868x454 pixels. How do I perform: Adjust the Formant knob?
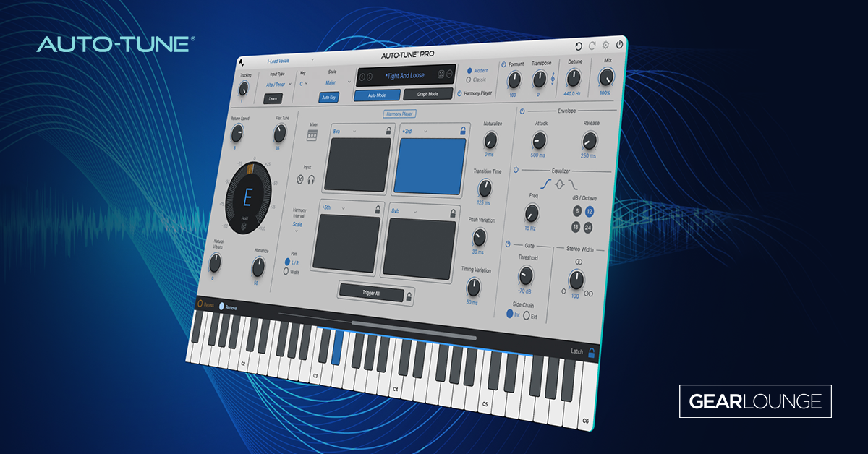[x=514, y=80]
